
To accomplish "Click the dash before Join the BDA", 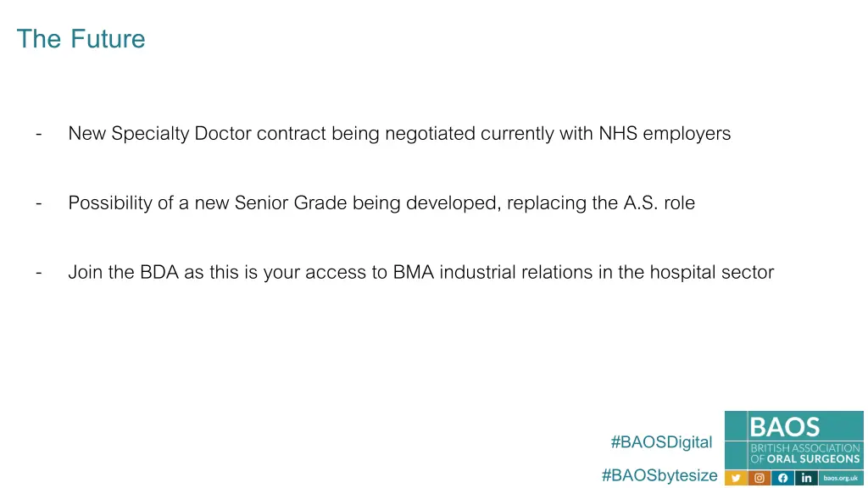I will pyautogui.click(x=39, y=272).
